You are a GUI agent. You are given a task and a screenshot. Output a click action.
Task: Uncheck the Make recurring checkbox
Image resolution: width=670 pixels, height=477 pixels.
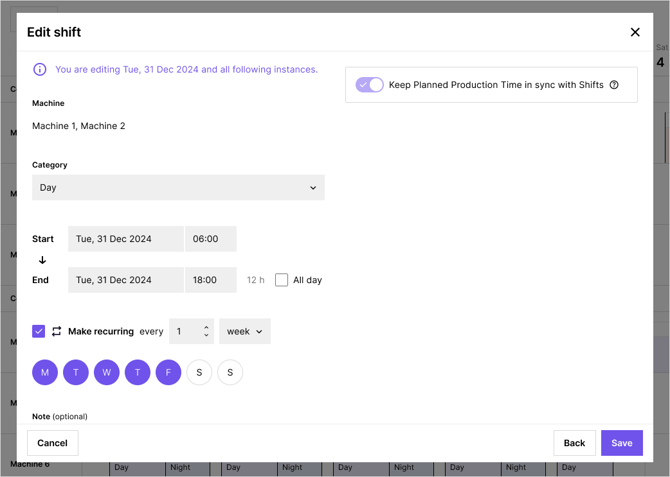coord(39,331)
